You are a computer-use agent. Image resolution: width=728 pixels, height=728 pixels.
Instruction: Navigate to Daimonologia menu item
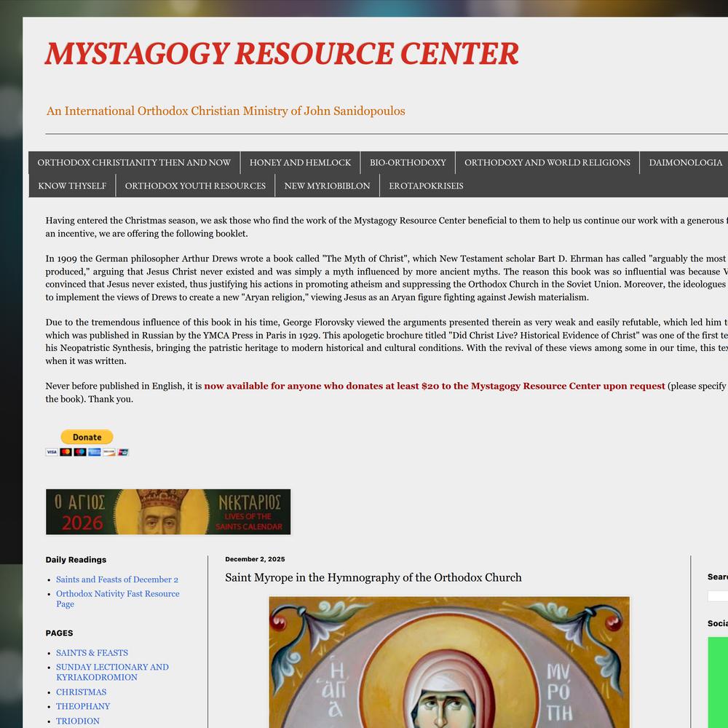coord(685,162)
